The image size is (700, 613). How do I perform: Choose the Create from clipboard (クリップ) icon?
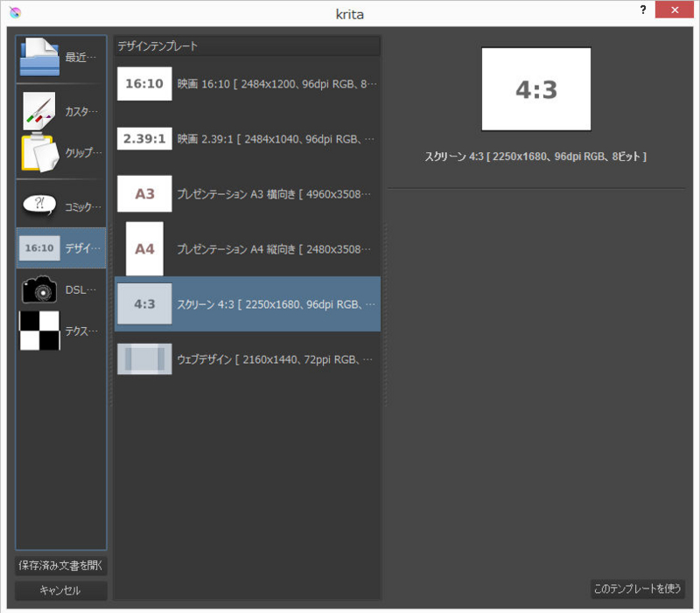click(x=39, y=153)
